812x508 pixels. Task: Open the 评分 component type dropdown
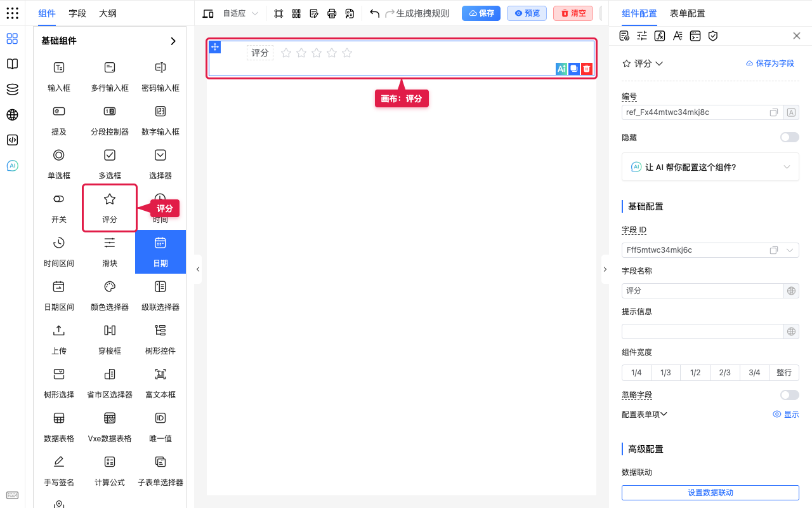pos(643,63)
